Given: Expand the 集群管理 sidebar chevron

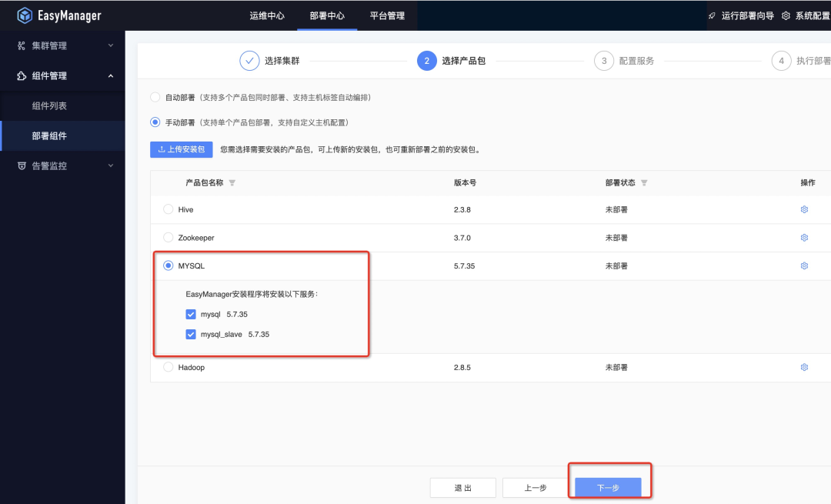Looking at the screenshot, I should coord(111,45).
